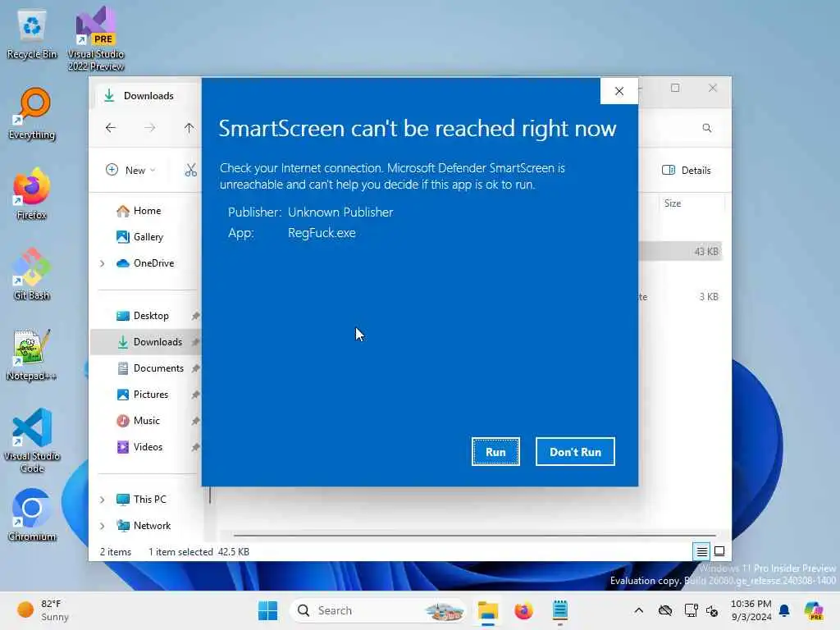The image size is (840, 630).
Task: Click the 43 KB file size cell
Action: (x=706, y=251)
